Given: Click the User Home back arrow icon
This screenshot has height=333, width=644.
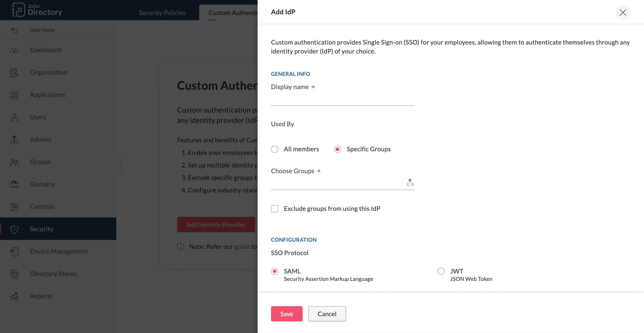Looking at the screenshot, I should point(14,30).
